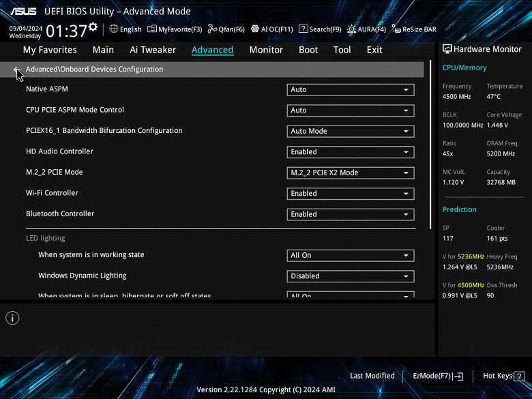Open Search(F9) dialog

point(320,29)
